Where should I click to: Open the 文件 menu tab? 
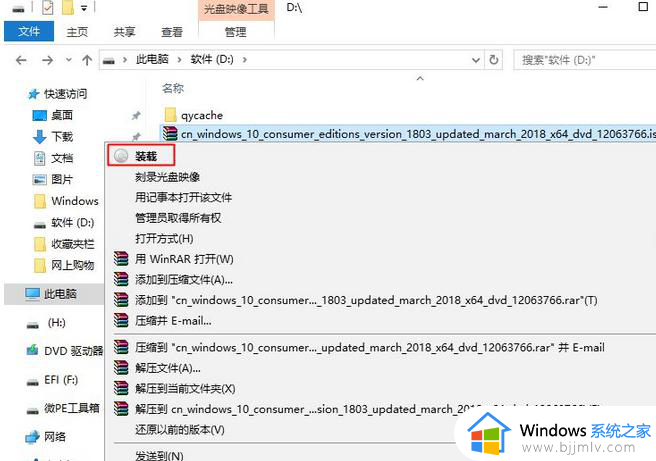click(x=29, y=31)
